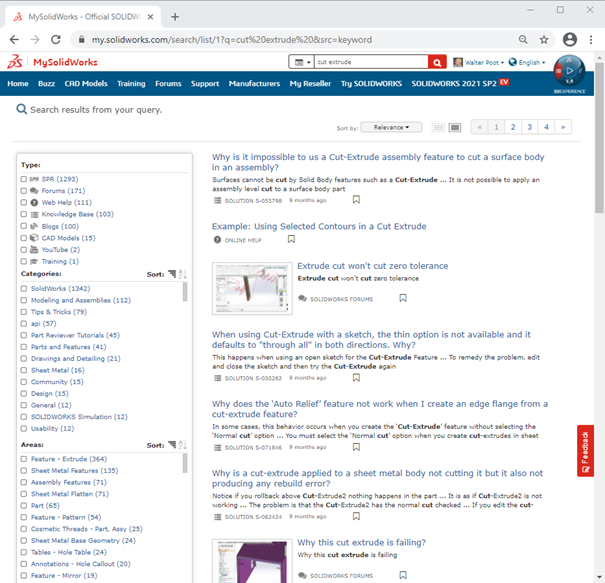Viewport: 605px width, 583px height.
Task: Check the Sheet Metal (16) category
Action: coord(24,370)
